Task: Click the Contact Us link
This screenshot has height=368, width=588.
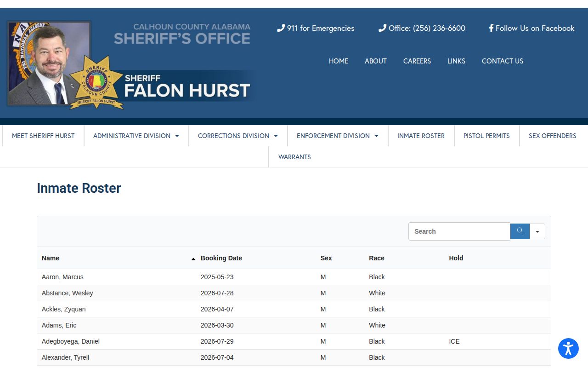Action: 503,61
